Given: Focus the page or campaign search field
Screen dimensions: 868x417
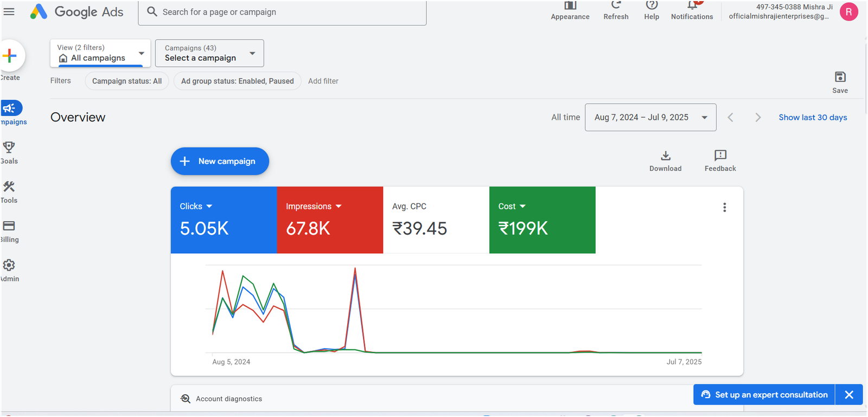Looking at the screenshot, I should [x=282, y=12].
